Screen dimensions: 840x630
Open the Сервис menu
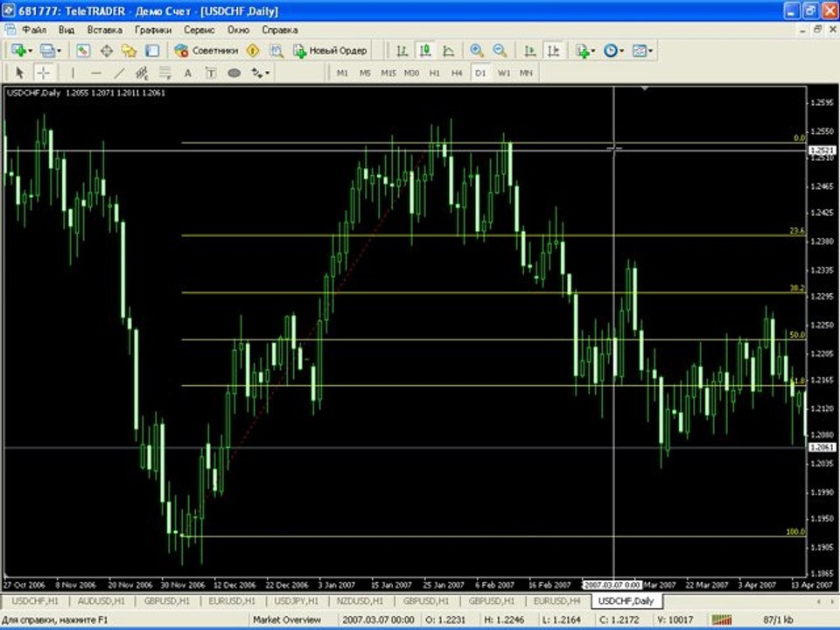(199, 30)
